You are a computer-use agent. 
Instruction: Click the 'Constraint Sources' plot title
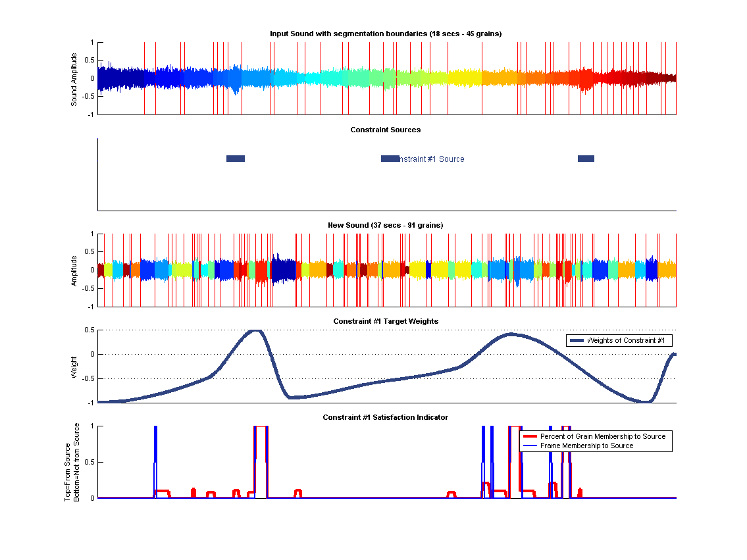(x=386, y=130)
